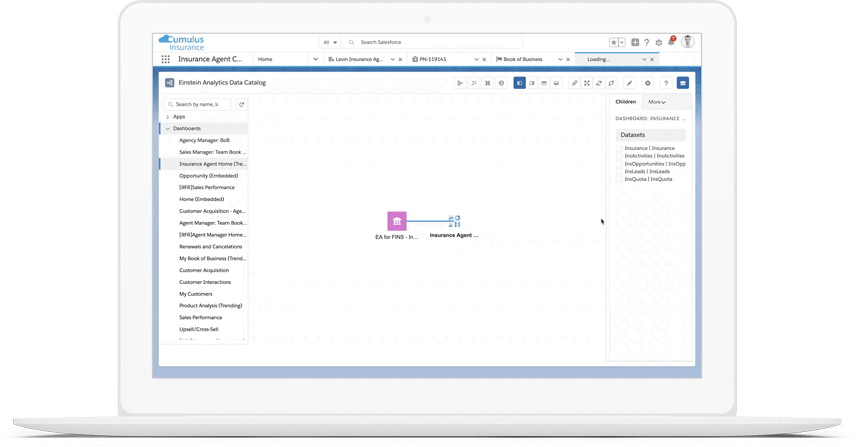Open Book of Business tab dropdown chevron
The width and height of the screenshot is (857, 447).
[560, 59]
